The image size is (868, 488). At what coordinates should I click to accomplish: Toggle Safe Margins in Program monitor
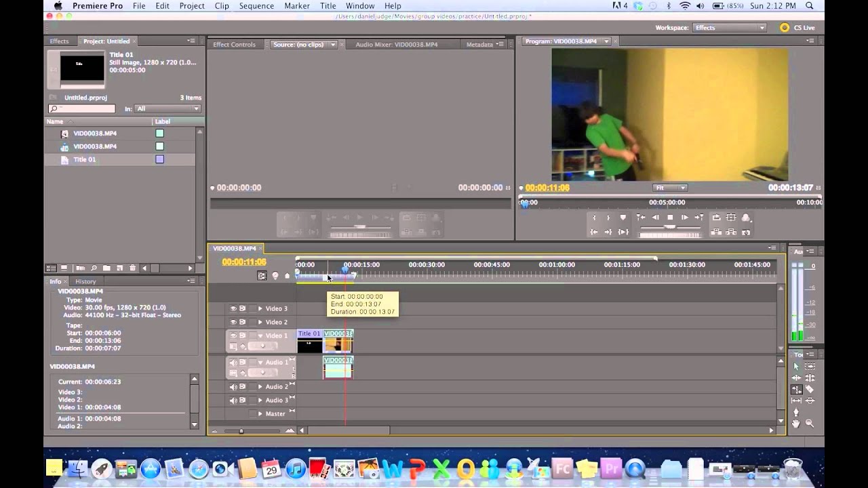pos(730,218)
